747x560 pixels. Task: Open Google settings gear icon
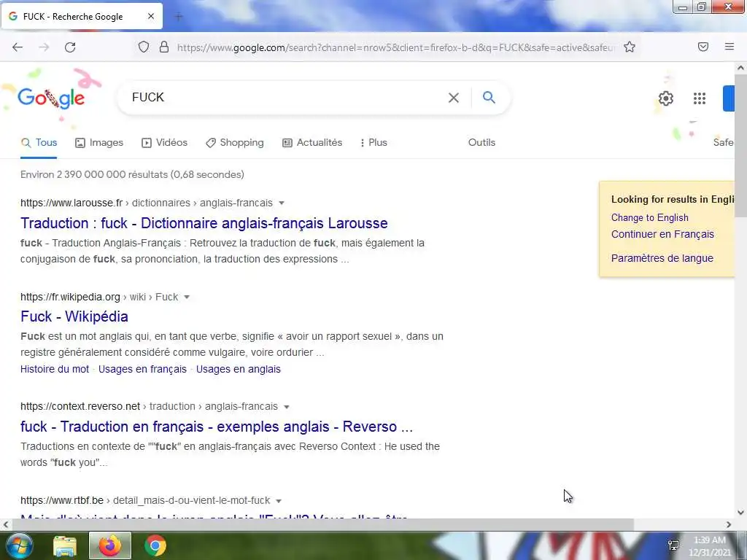click(665, 98)
